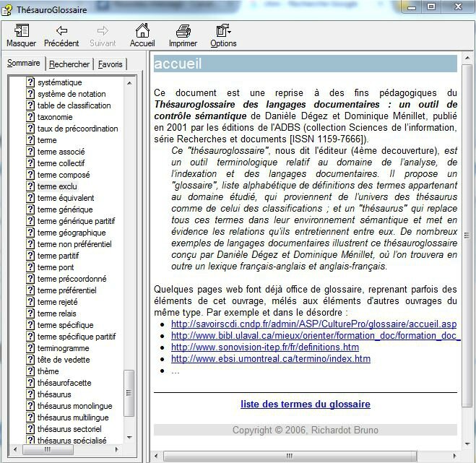Select 'taux de précoordination' entry

(78, 129)
